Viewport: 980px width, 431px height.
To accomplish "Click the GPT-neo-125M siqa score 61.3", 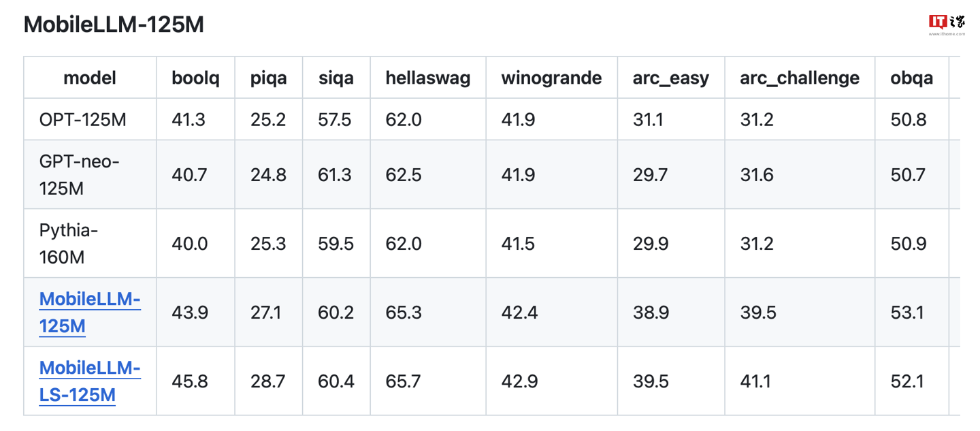I will (x=334, y=175).
